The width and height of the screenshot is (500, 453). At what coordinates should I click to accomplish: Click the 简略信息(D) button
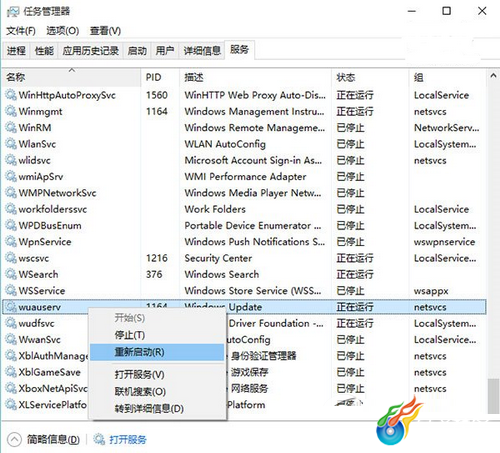point(53,440)
